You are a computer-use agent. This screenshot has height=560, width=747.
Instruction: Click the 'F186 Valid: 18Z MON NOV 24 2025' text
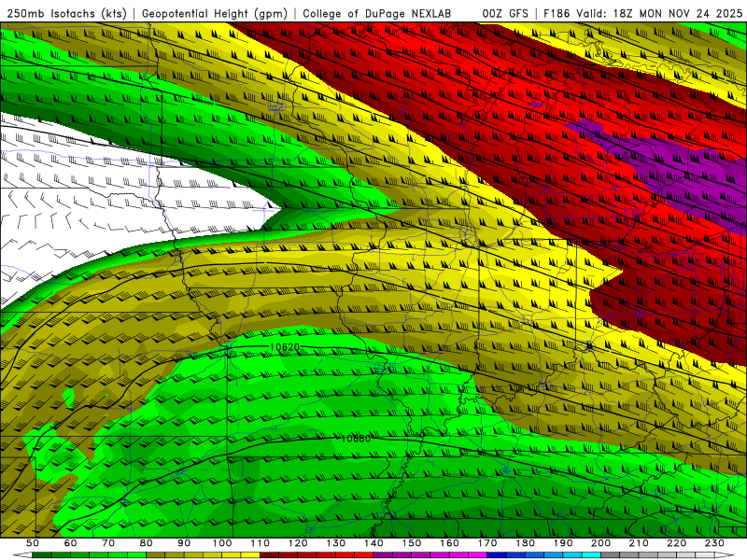click(x=643, y=14)
